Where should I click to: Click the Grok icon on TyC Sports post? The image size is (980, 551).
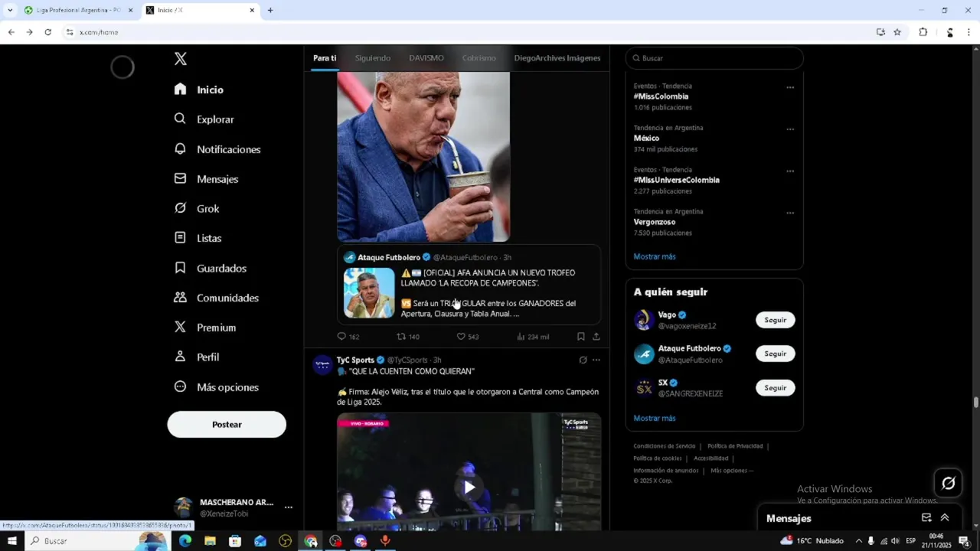click(x=583, y=360)
